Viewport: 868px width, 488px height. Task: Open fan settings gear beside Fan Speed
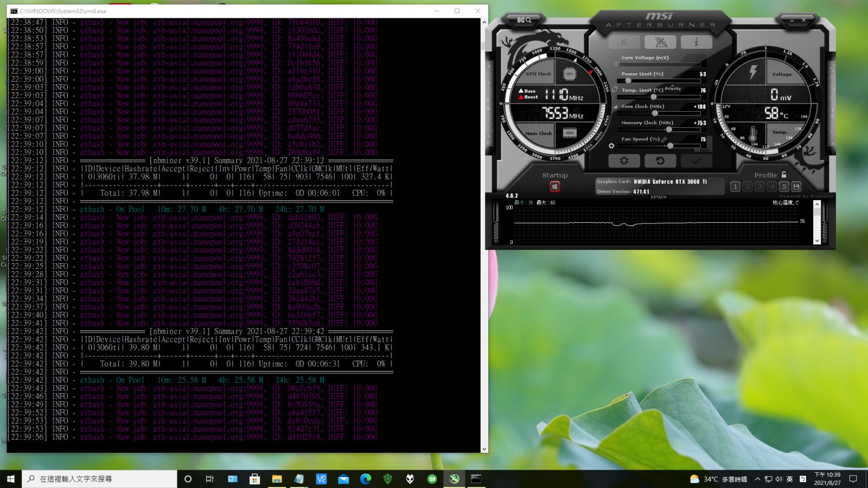611,146
